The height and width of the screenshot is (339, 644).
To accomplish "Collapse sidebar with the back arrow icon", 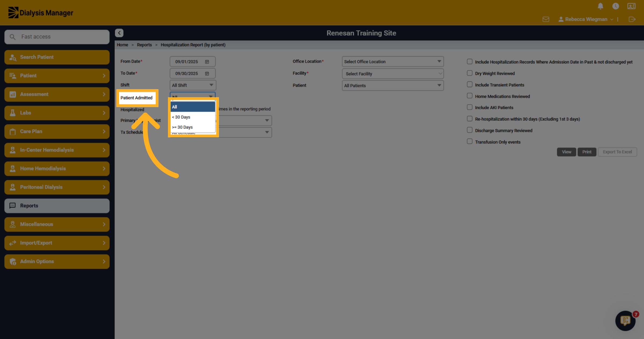I will (119, 33).
